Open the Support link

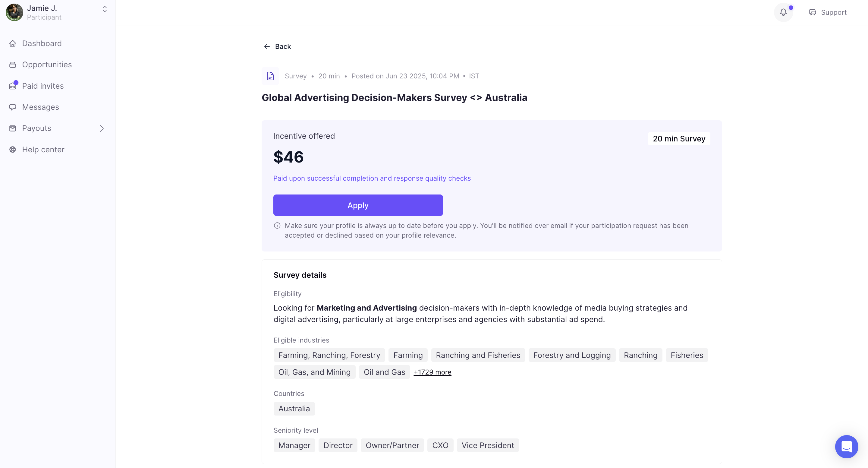[x=828, y=12]
